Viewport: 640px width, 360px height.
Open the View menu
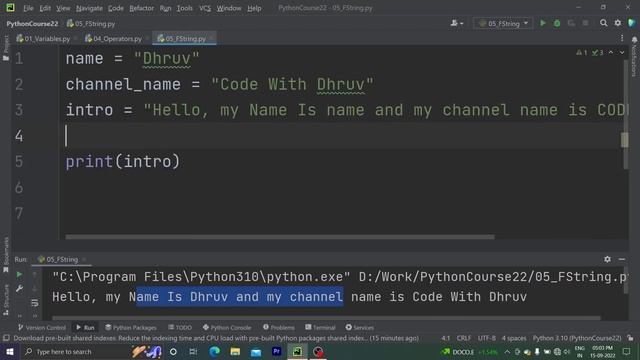[63, 8]
